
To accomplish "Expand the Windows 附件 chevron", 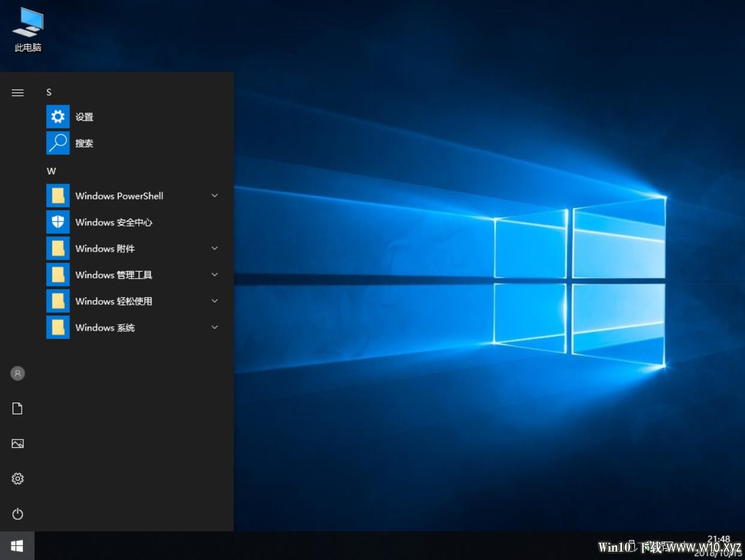I will pos(215,249).
